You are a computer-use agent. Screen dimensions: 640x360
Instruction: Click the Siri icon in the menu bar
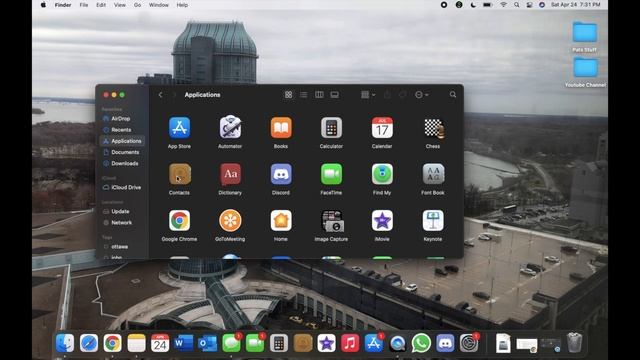(x=542, y=5)
